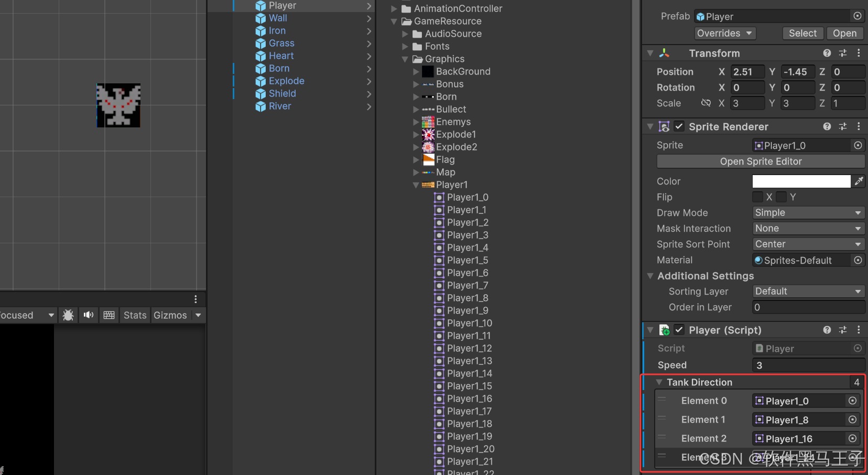Enable Flip Y checkbox

coord(781,197)
